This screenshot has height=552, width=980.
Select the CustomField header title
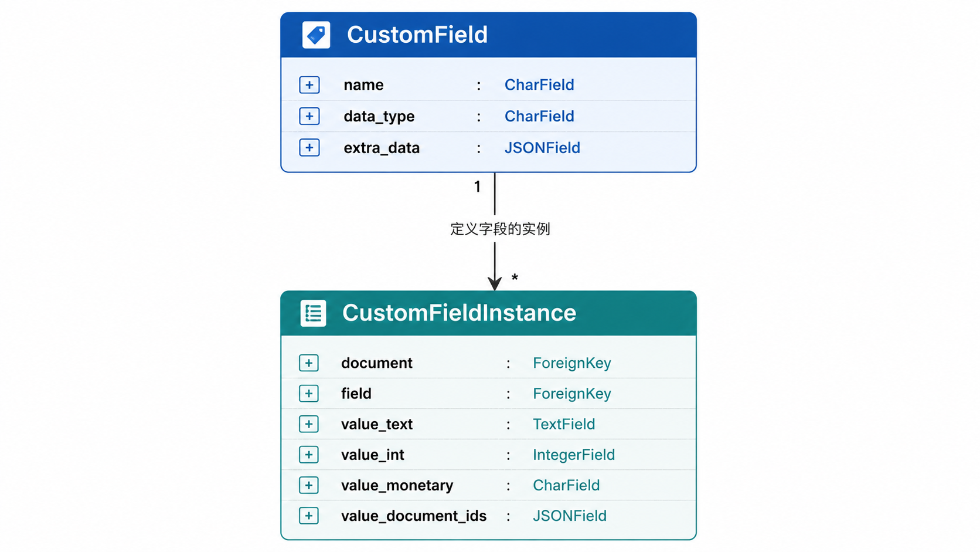click(x=417, y=35)
